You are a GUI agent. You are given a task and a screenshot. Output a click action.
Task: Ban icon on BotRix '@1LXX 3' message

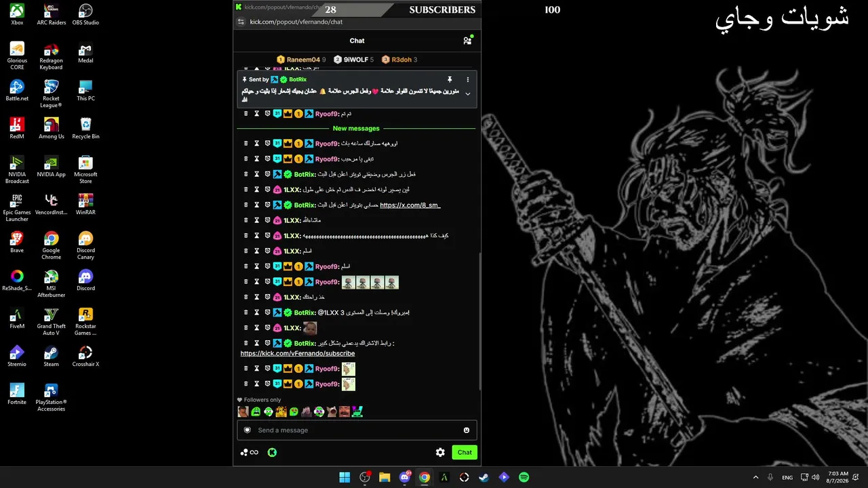tap(267, 313)
